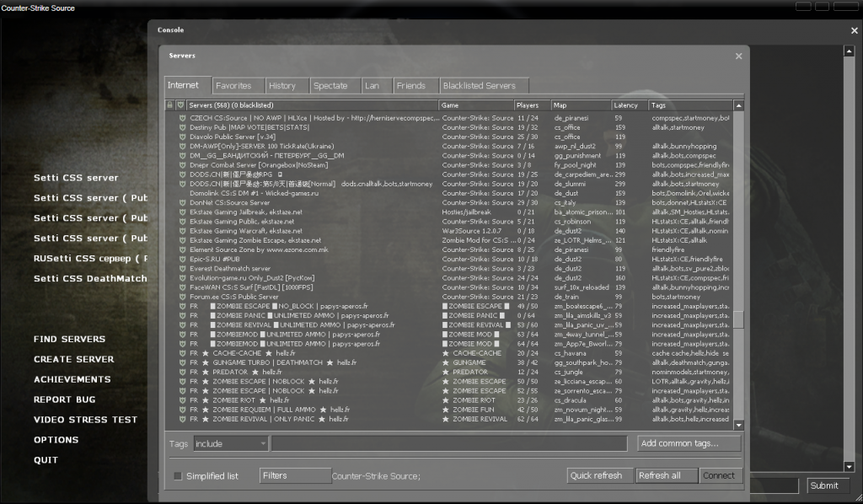Viewport: 863px width, 504px height.
Task: Click shield icon of Forum.ee CS:S Public Server row
Action: 182,298
